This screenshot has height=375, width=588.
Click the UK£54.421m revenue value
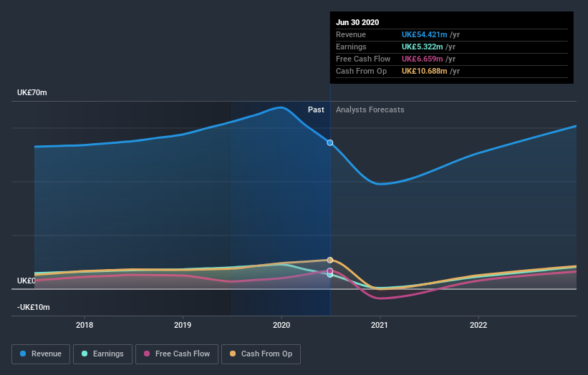425,34
